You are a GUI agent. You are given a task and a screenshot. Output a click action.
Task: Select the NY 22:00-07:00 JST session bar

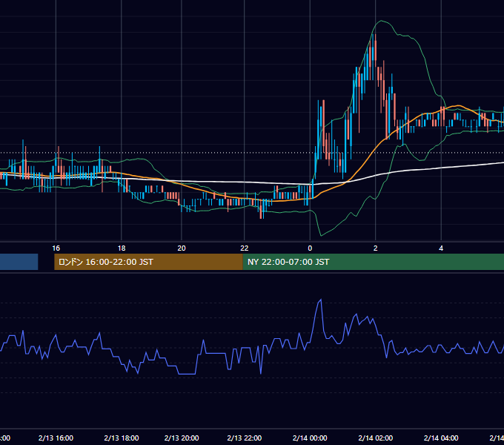coord(373,262)
